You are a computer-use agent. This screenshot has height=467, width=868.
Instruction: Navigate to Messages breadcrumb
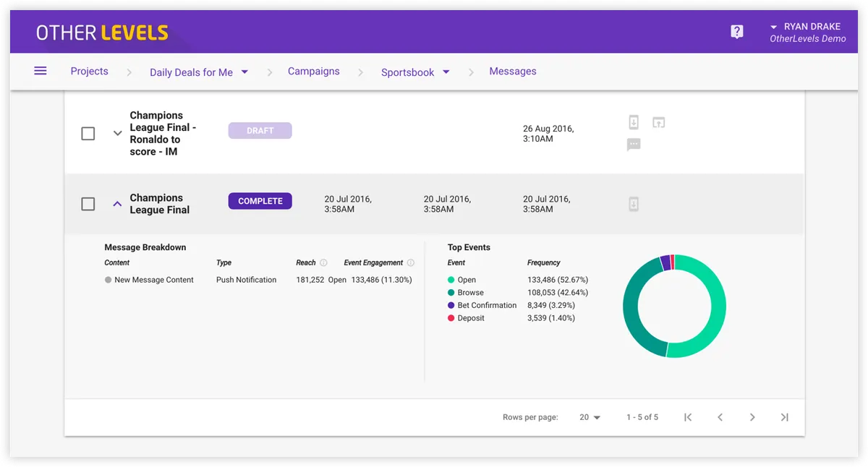(513, 71)
